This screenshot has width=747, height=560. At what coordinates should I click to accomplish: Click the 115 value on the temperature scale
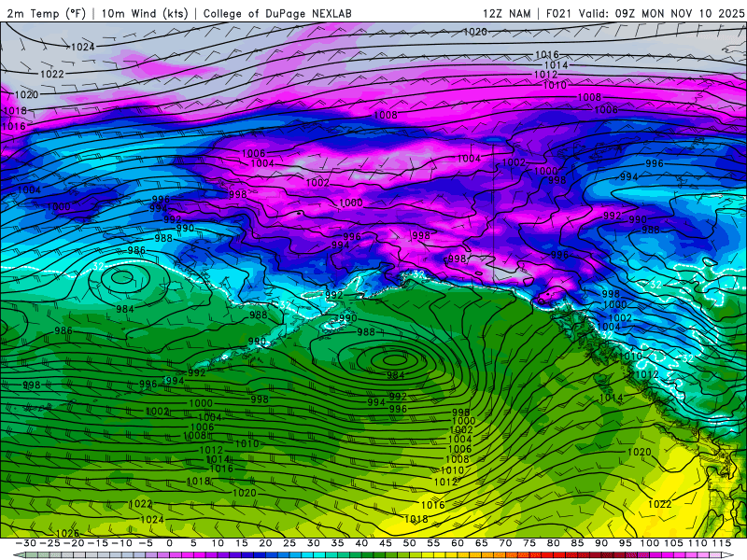(x=721, y=543)
